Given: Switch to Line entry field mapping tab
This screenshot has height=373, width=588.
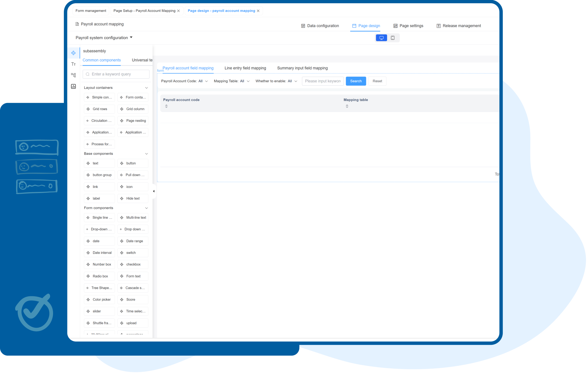Looking at the screenshot, I should pos(245,68).
